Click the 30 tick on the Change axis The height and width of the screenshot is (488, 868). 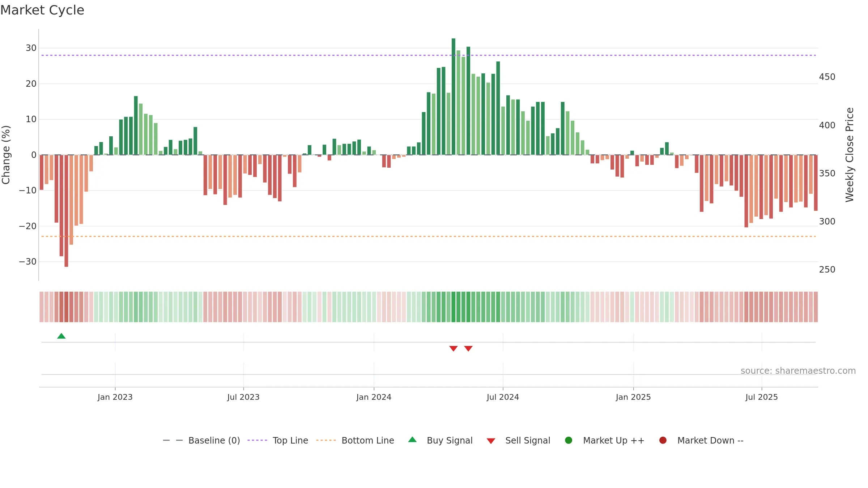click(x=31, y=48)
